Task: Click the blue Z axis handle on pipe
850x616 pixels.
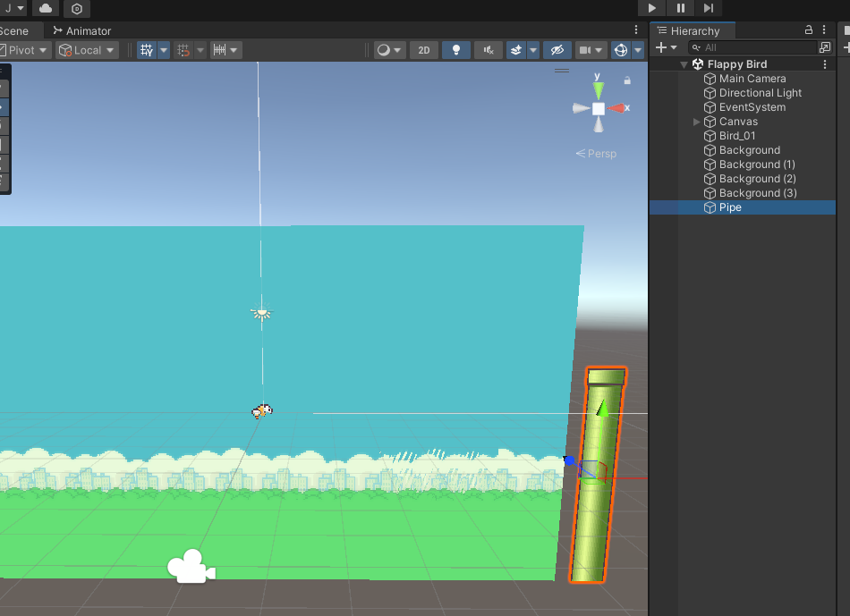Action: (569, 460)
